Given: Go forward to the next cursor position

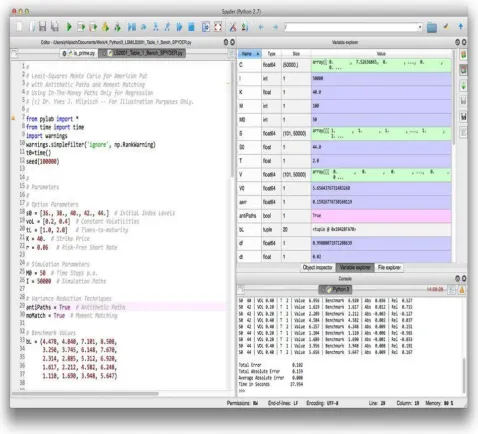Looking at the screenshot, I should [275, 27].
